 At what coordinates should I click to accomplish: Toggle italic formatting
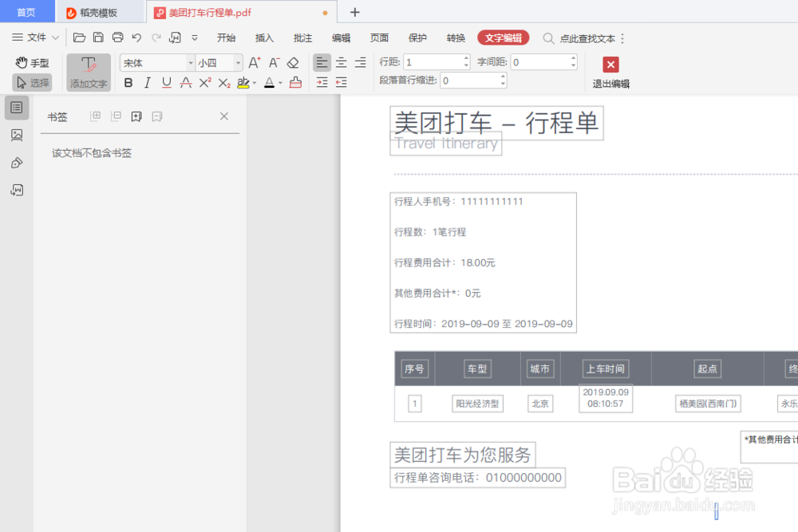click(147, 82)
